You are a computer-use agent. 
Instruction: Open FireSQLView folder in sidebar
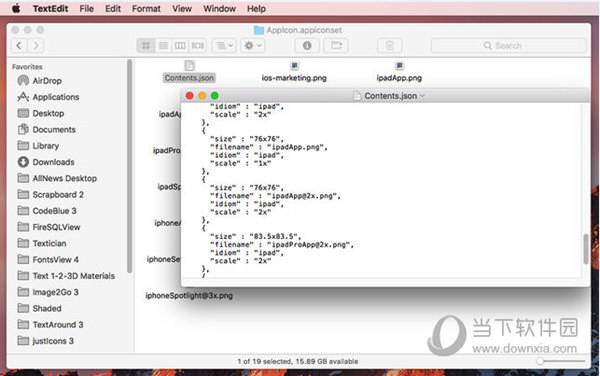click(49, 227)
